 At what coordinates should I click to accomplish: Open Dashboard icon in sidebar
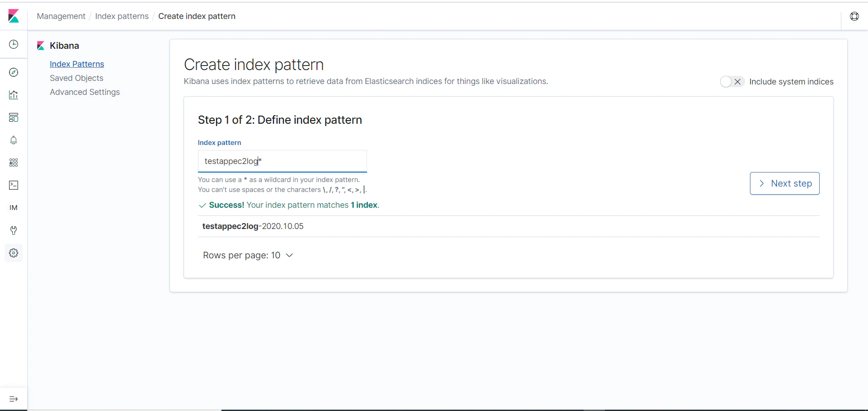click(14, 117)
